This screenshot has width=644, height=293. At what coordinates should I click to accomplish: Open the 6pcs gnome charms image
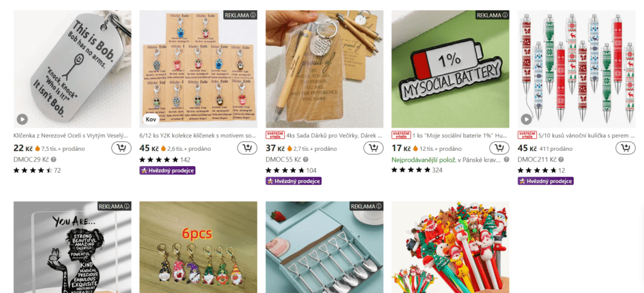[x=198, y=247]
